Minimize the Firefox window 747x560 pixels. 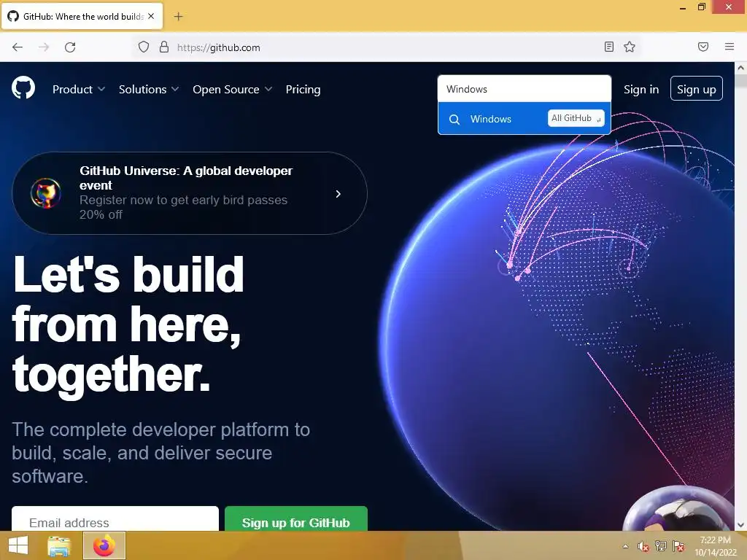tap(683, 7)
